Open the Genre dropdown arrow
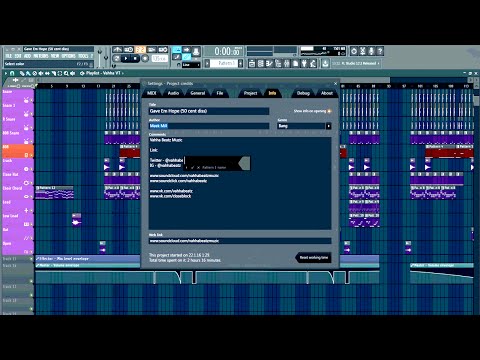Viewport: 480px width, 360px height. point(329,126)
